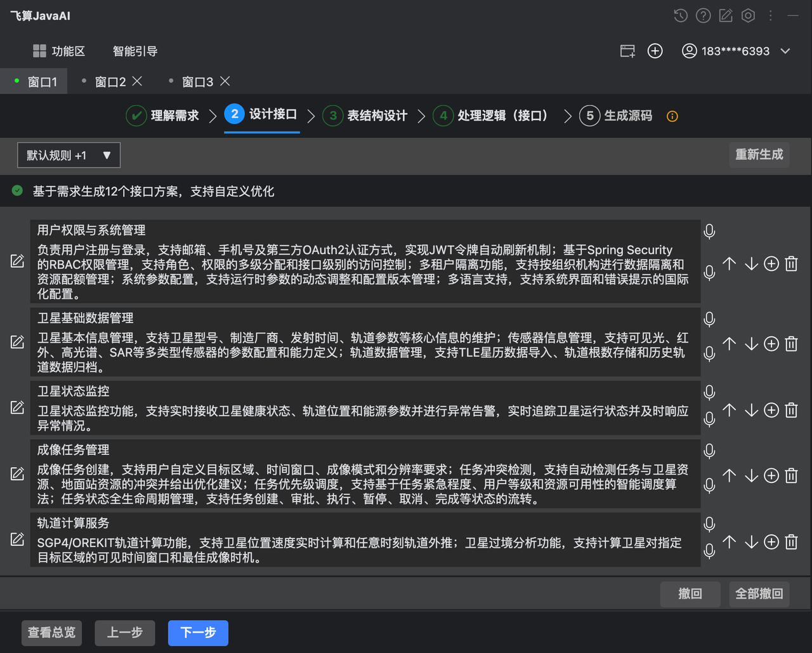Open the 功能区 grid menu

pos(58,51)
